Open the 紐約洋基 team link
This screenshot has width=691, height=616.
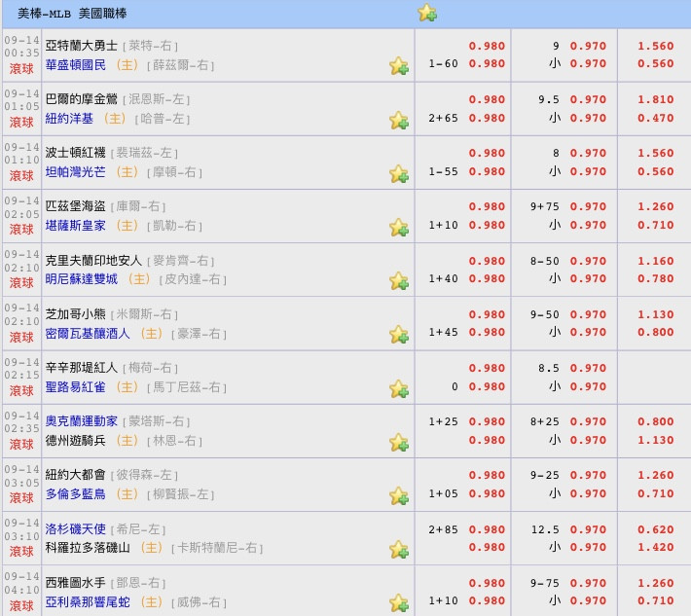(x=69, y=119)
